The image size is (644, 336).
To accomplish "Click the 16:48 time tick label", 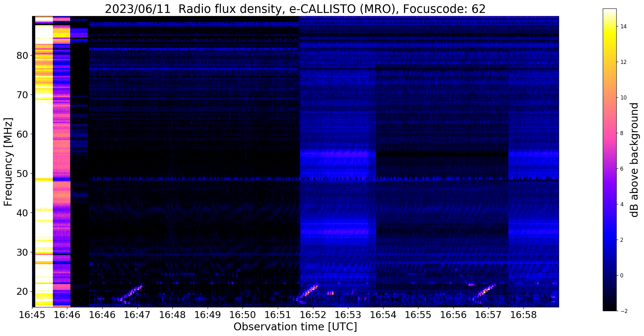I will (x=172, y=315).
